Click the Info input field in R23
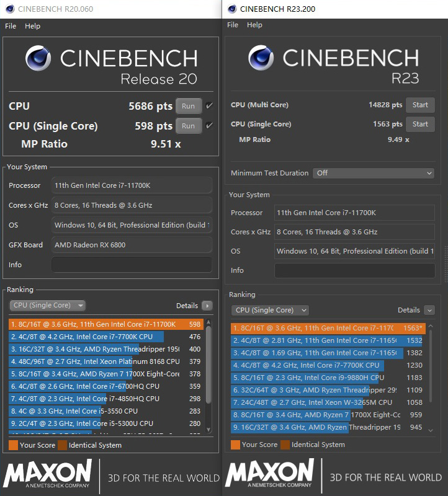 354,270
